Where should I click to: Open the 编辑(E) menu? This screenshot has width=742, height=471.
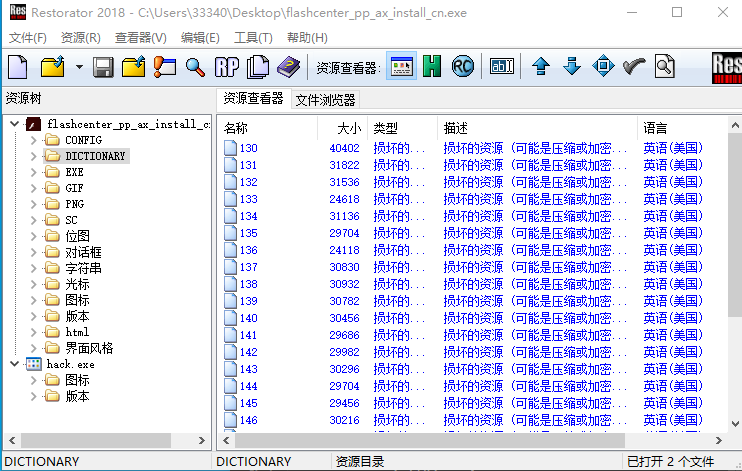pos(200,37)
